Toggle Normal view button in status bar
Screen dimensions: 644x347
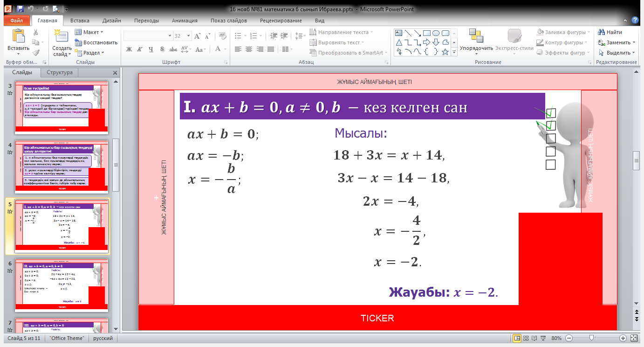(517, 338)
